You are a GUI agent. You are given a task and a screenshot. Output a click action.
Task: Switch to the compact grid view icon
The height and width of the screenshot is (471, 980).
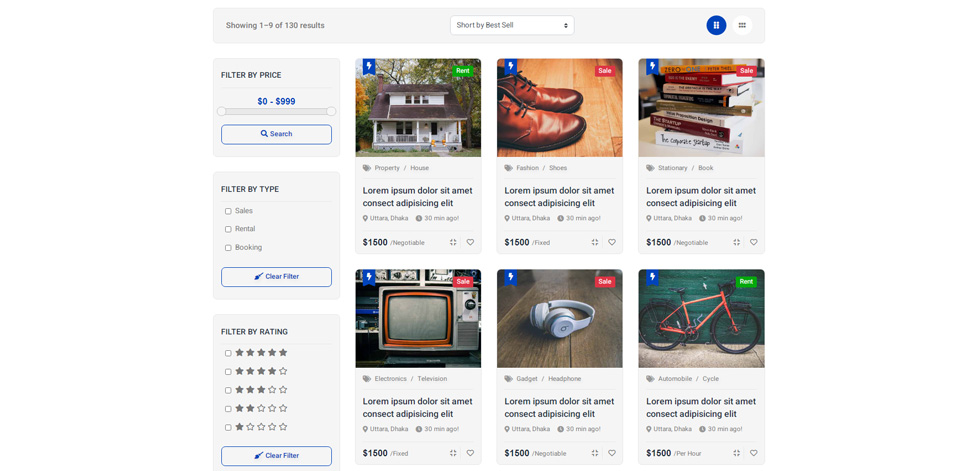742,26
